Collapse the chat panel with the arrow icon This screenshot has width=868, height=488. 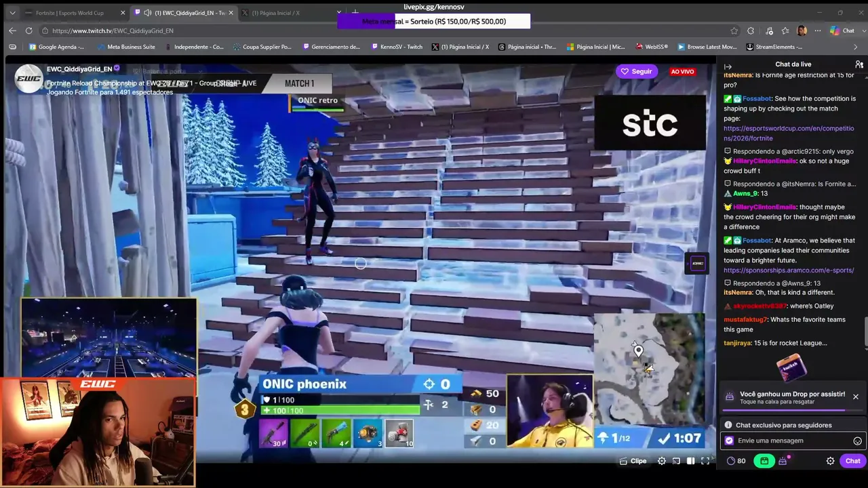click(x=728, y=66)
